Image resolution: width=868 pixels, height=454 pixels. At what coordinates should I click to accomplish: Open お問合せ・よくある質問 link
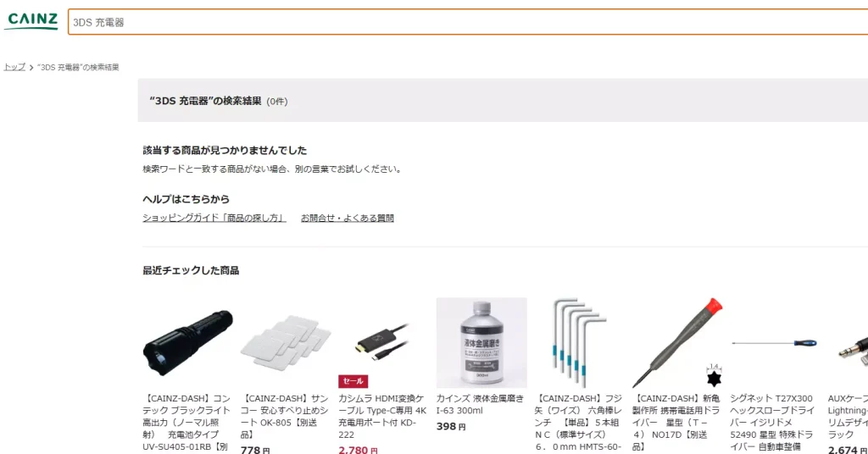(x=347, y=218)
